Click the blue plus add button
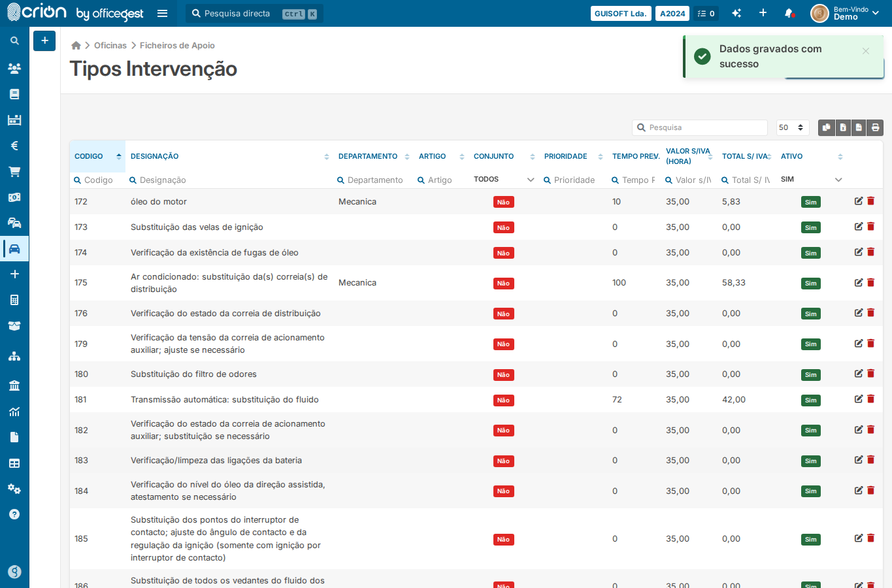Viewport: 892px width, 588px height. (x=44, y=41)
